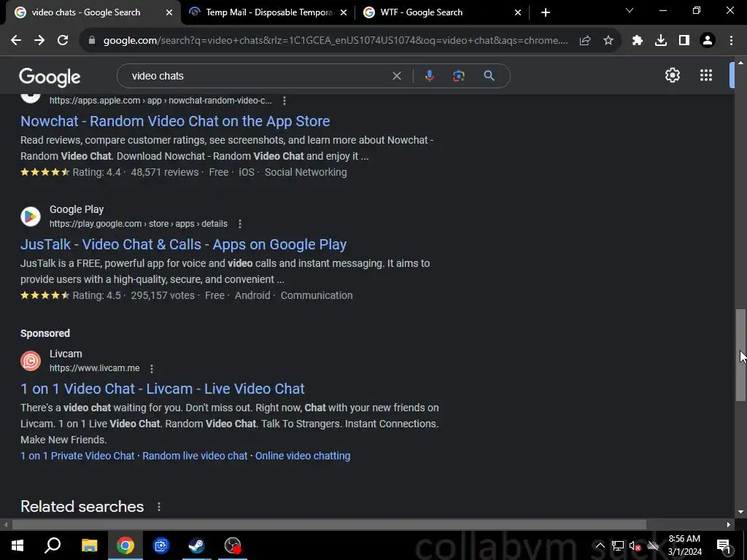Click the vertical page scrollbar thumb

coord(740,355)
